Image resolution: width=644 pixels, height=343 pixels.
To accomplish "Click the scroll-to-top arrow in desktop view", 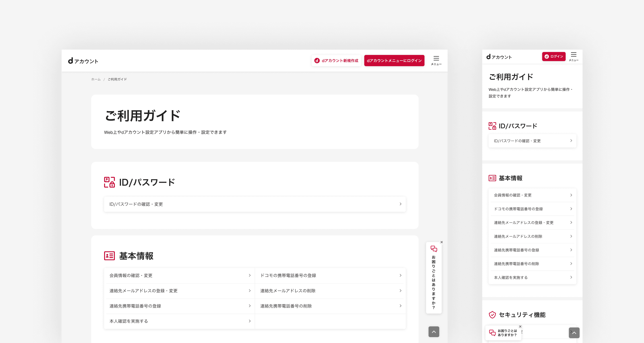I will [x=434, y=332].
